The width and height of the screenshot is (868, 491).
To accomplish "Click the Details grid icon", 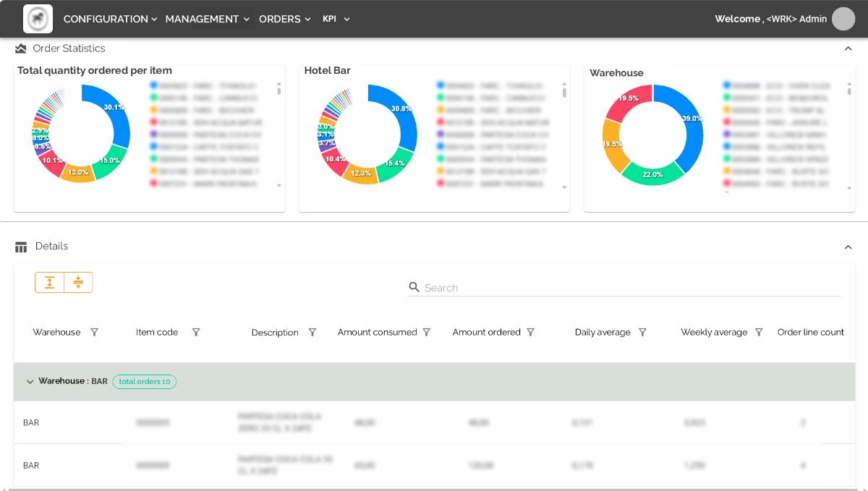I will click(20, 246).
